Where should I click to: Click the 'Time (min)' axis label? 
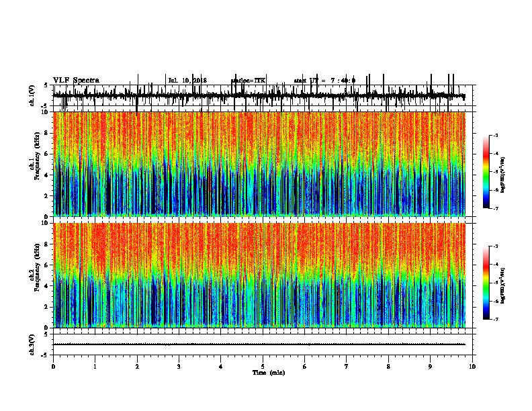point(269,373)
